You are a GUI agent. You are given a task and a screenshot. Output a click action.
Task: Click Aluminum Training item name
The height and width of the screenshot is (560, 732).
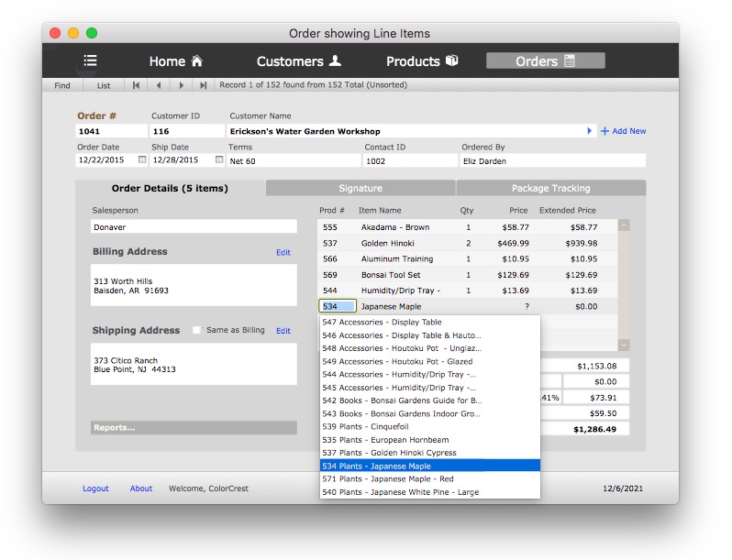pyautogui.click(x=397, y=258)
